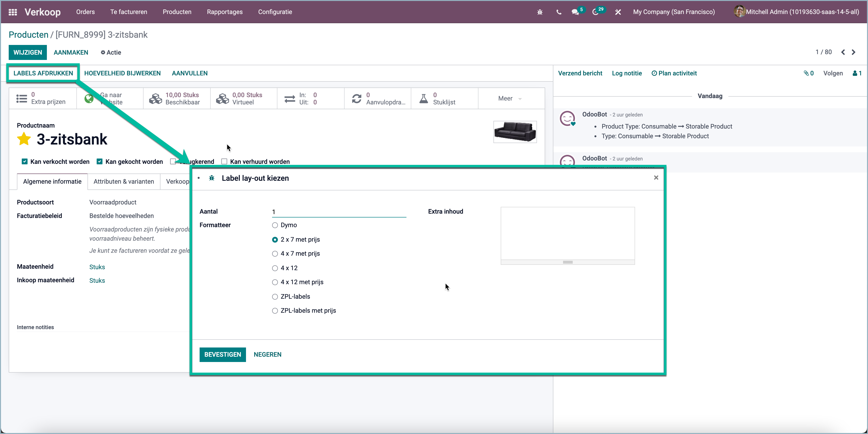The width and height of the screenshot is (868, 434).
Task: Select ZPL-labels met prijs option
Action: (275, 311)
